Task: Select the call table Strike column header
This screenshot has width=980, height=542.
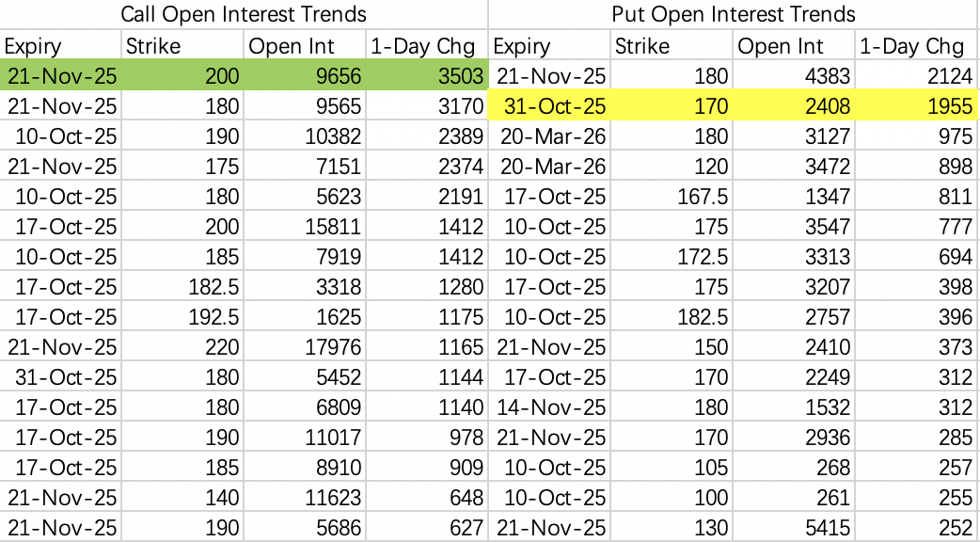Action: tap(154, 46)
